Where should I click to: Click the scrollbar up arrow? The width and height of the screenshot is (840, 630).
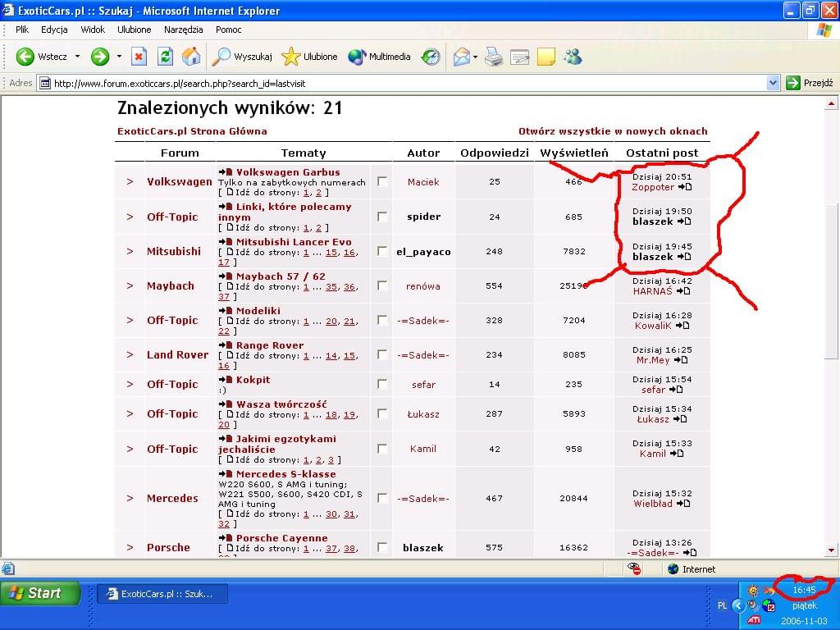831,103
